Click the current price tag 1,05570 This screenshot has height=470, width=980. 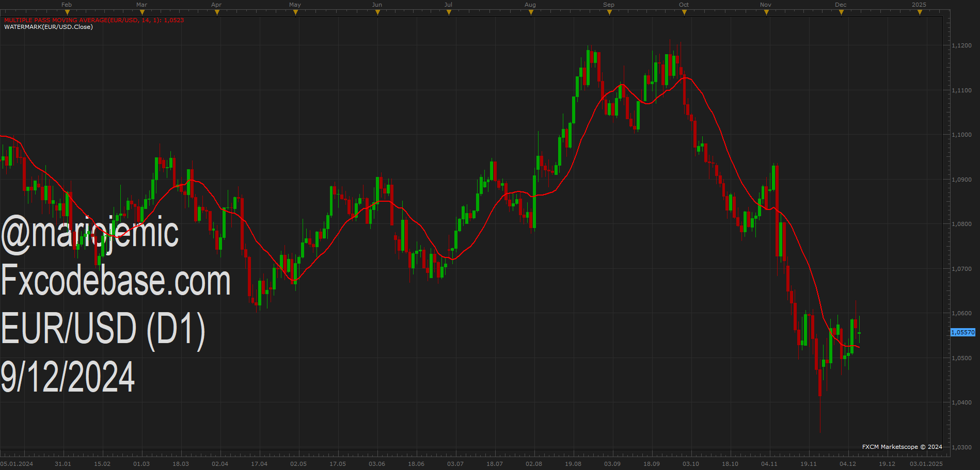(963, 332)
